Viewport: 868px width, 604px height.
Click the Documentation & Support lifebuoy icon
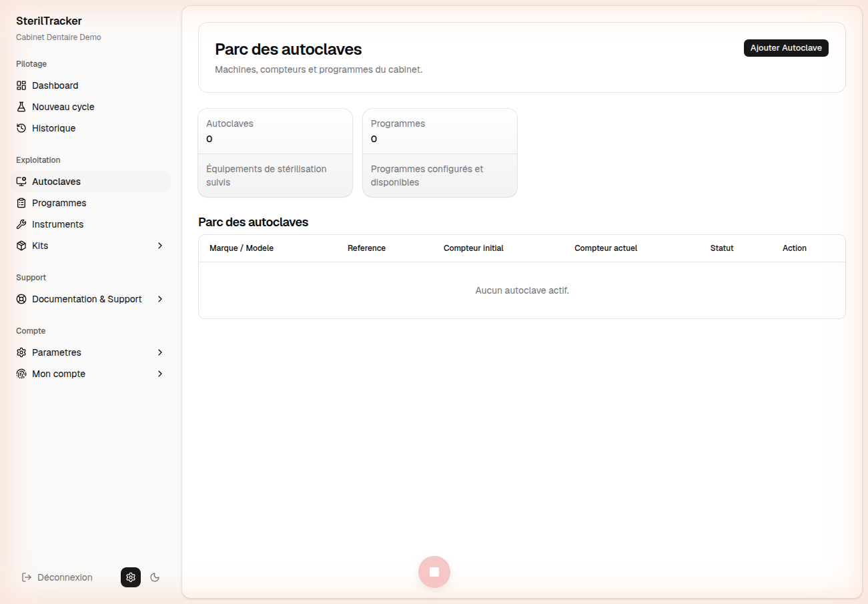[21, 299]
